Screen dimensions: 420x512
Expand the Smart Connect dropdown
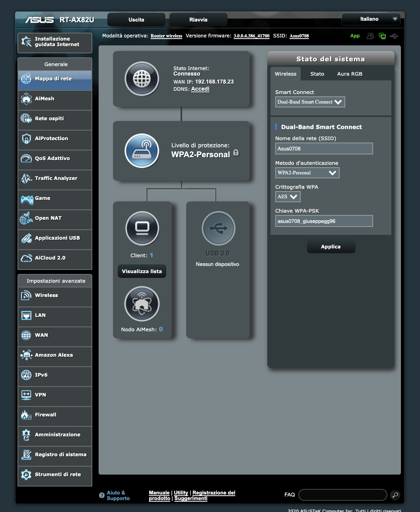click(x=310, y=102)
